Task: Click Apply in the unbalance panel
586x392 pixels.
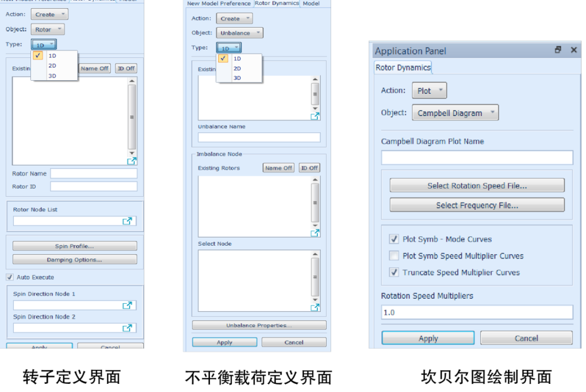Action: pos(225,342)
